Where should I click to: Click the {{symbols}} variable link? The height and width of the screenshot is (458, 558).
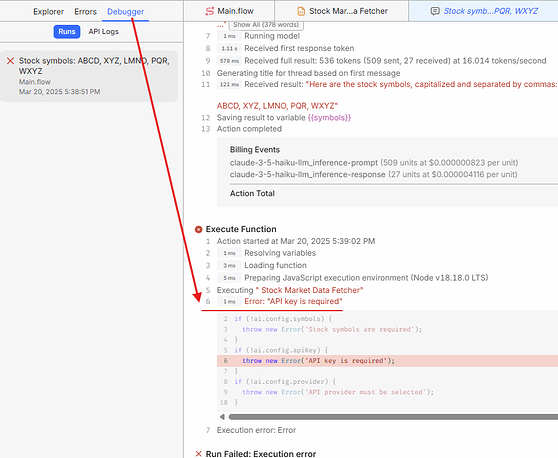(329, 117)
